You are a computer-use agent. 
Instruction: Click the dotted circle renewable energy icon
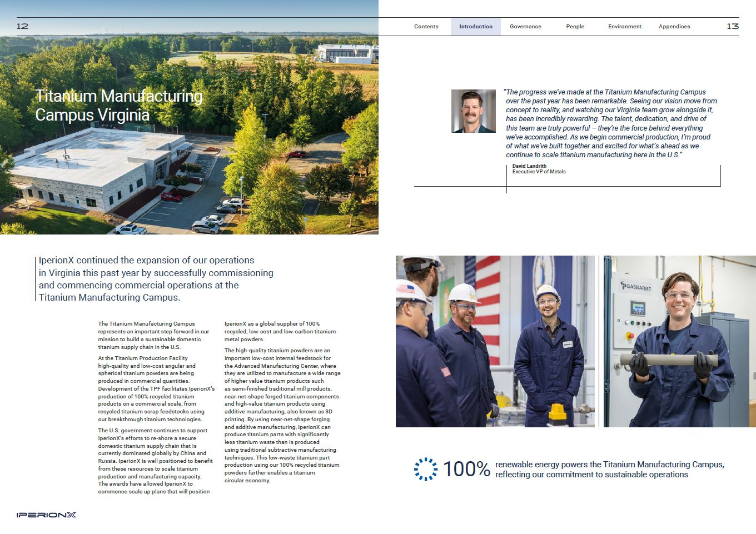coord(426,469)
